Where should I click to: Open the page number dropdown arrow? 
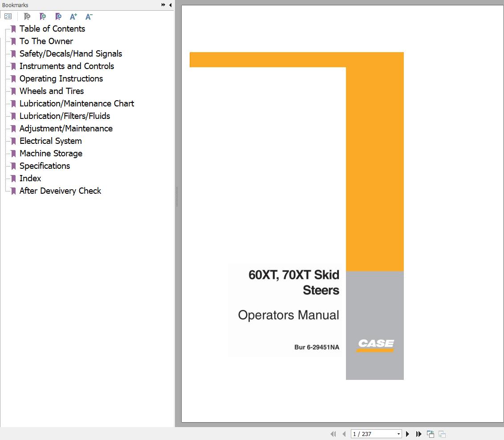point(398,434)
